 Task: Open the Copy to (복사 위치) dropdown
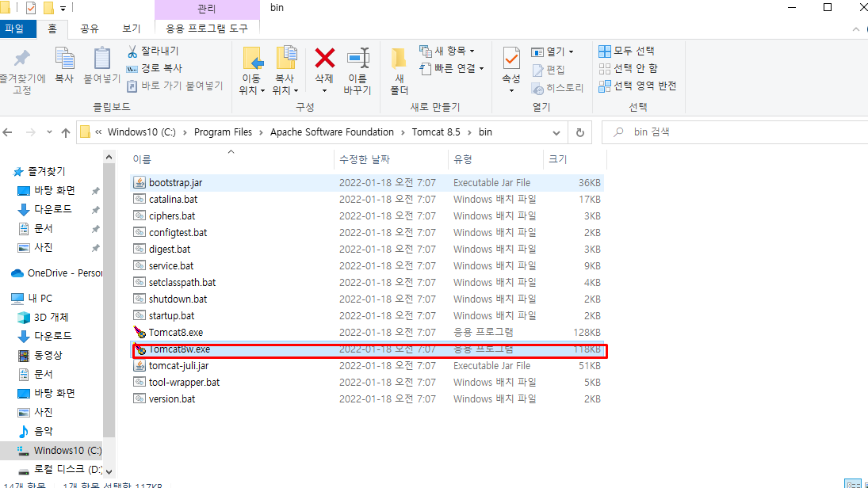pyautogui.click(x=285, y=85)
